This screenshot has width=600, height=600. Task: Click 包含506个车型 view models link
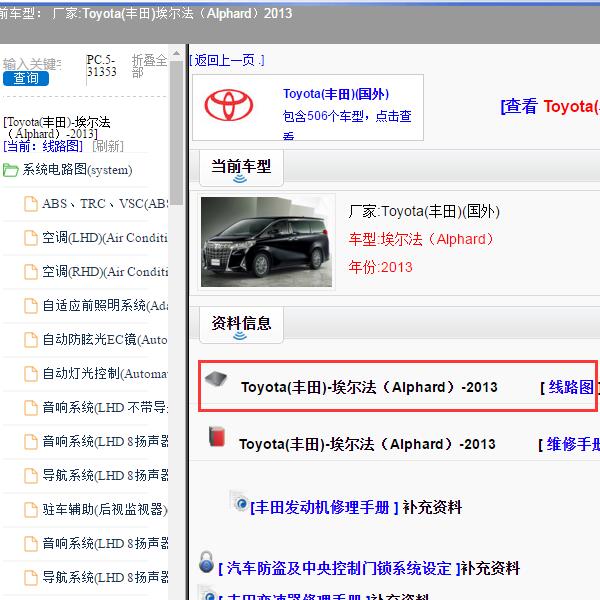click(347, 123)
